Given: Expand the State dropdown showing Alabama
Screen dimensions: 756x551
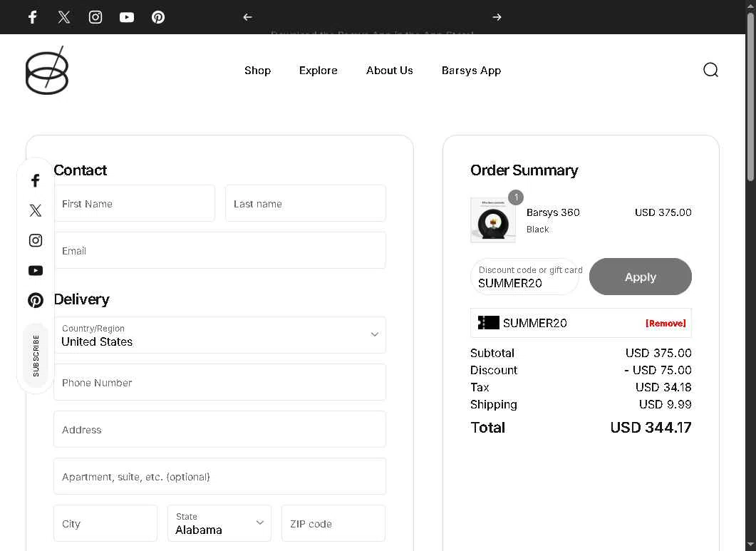Looking at the screenshot, I should (219, 523).
